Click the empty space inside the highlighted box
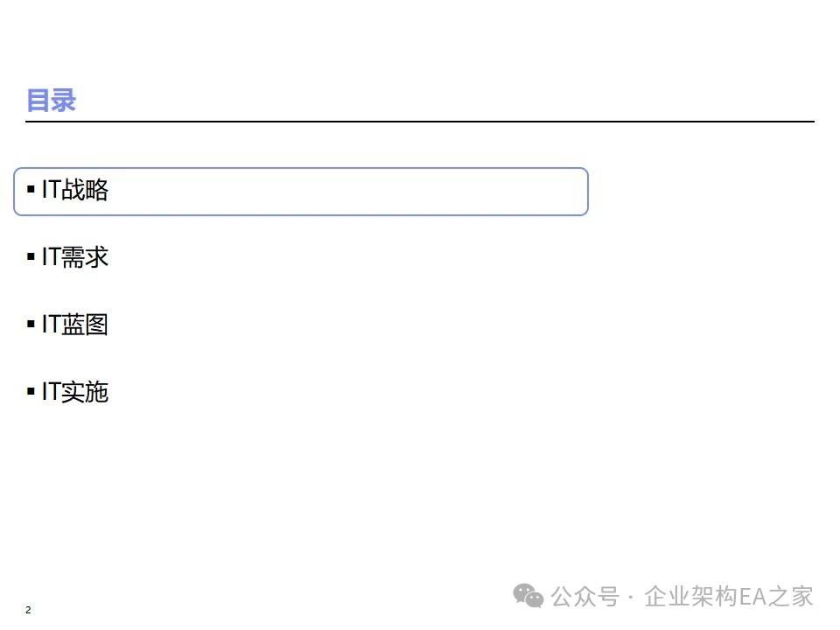 coord(350,191)
